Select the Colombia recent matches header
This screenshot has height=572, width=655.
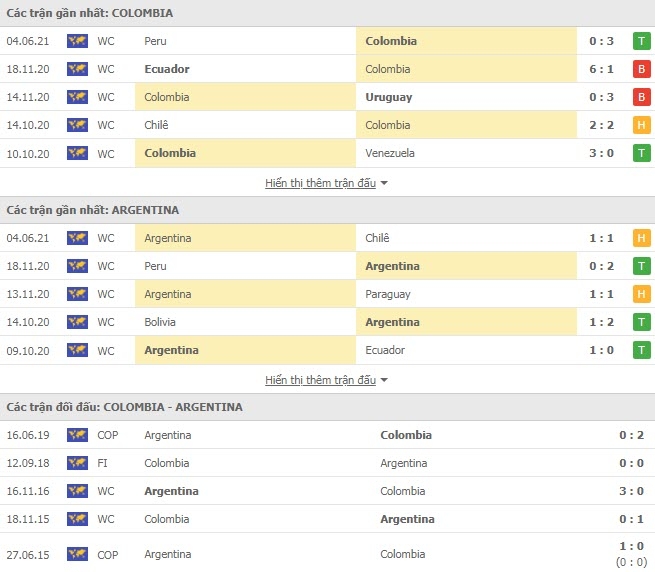pos(328,13)
